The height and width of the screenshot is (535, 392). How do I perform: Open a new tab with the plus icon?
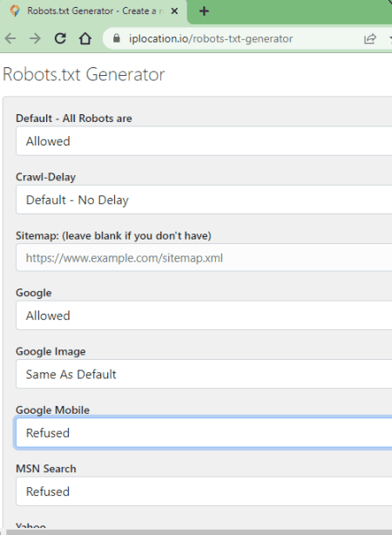click(204, 11)
